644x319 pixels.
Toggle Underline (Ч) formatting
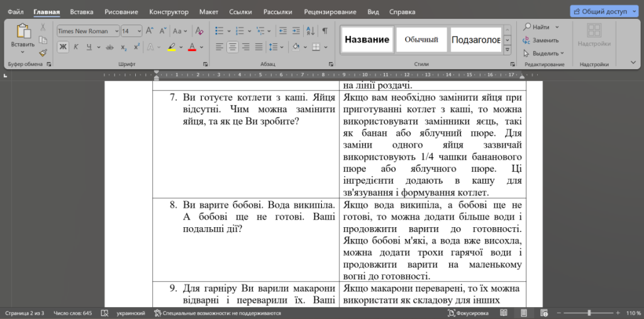(88, 47)
